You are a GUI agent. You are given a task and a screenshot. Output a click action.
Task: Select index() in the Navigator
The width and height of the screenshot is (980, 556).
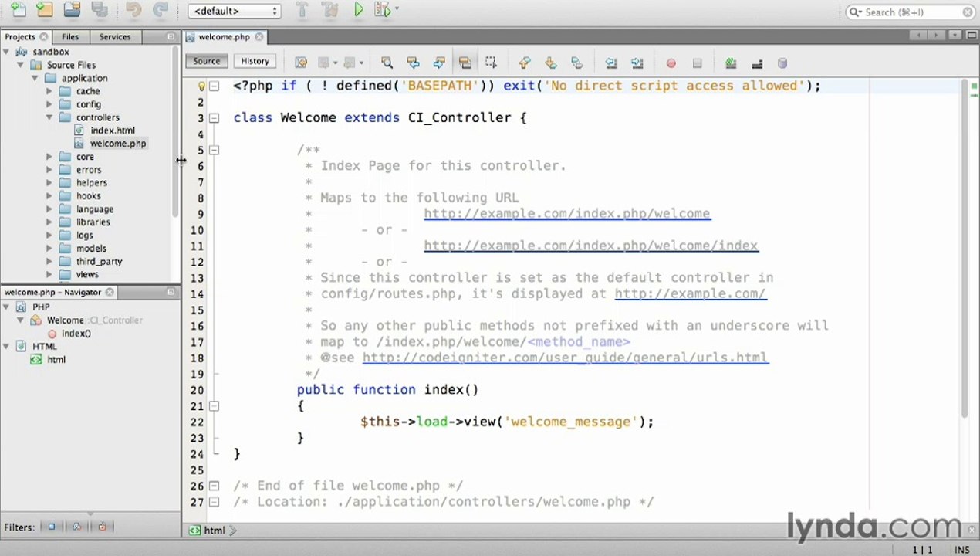[x=76, y=334]
